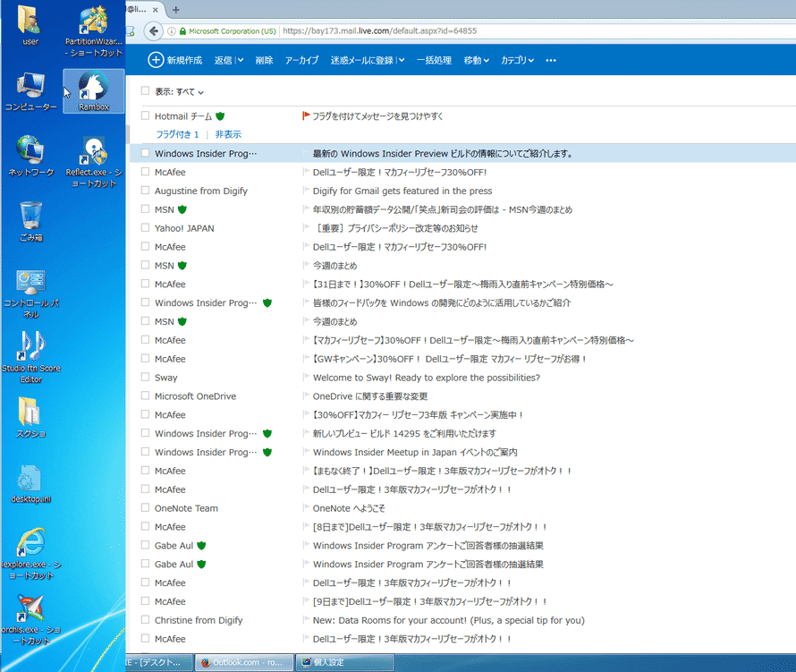Open more commands (…) in mail toolbar
796x672 pixels.
tap(551, 61)
